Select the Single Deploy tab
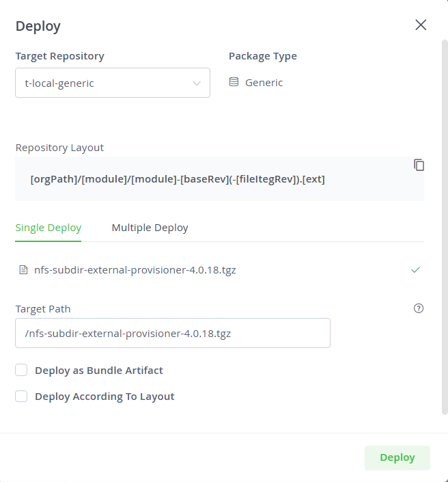 coord(48,228)
